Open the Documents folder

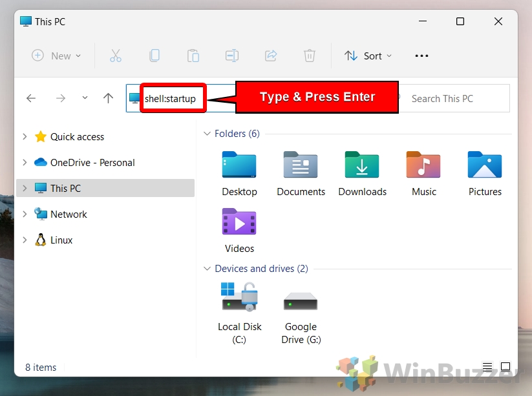tap(301, 173)
